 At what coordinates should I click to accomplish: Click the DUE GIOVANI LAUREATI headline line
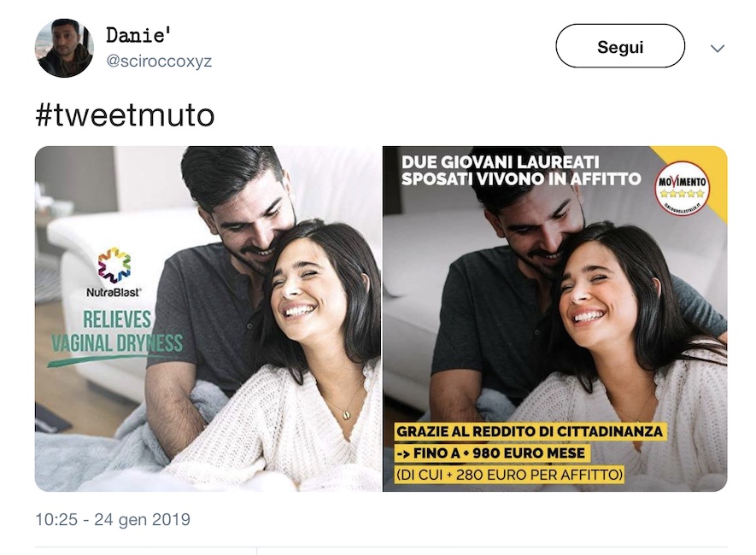(x=500, y=162)
